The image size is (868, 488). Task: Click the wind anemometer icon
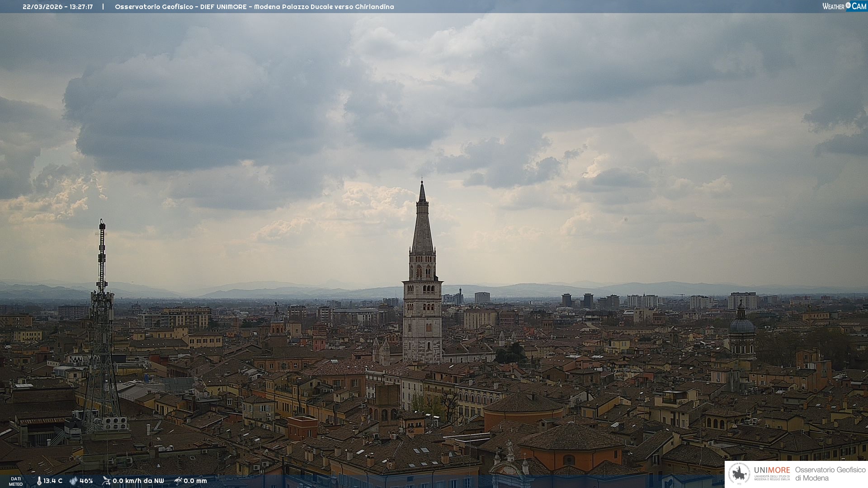pos(106,481)
